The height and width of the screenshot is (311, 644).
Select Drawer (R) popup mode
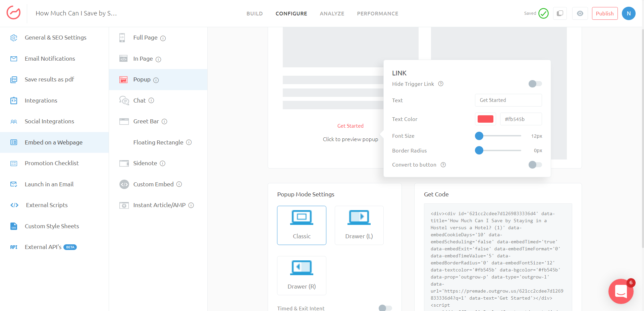pos(302,275)
